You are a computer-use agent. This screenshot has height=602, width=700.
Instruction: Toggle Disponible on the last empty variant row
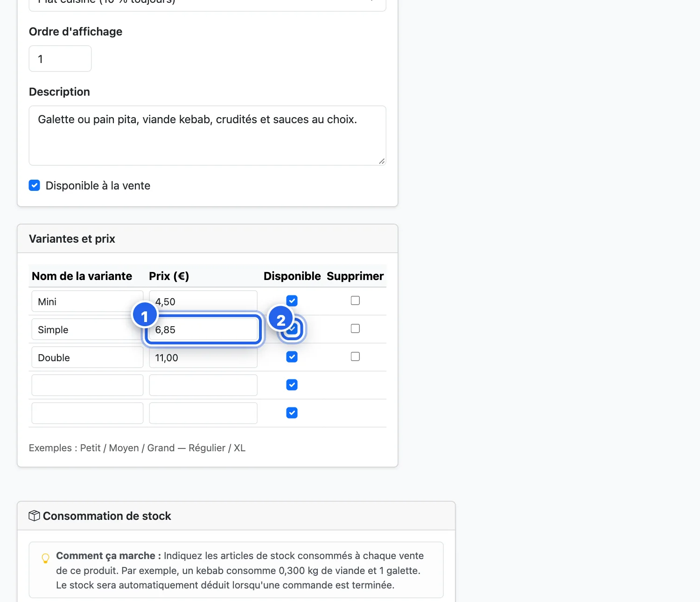(292, 413)
